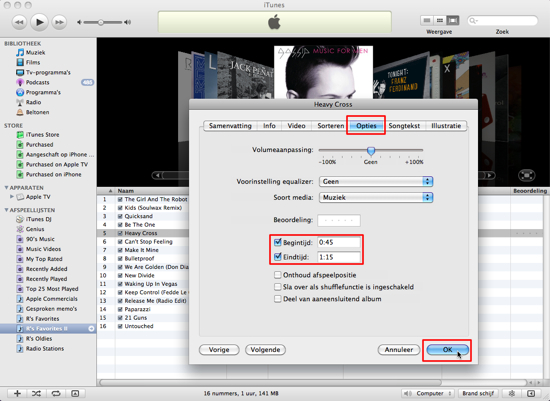
Task: Click Brand schijf button
Action: click(x=478, y=394)
